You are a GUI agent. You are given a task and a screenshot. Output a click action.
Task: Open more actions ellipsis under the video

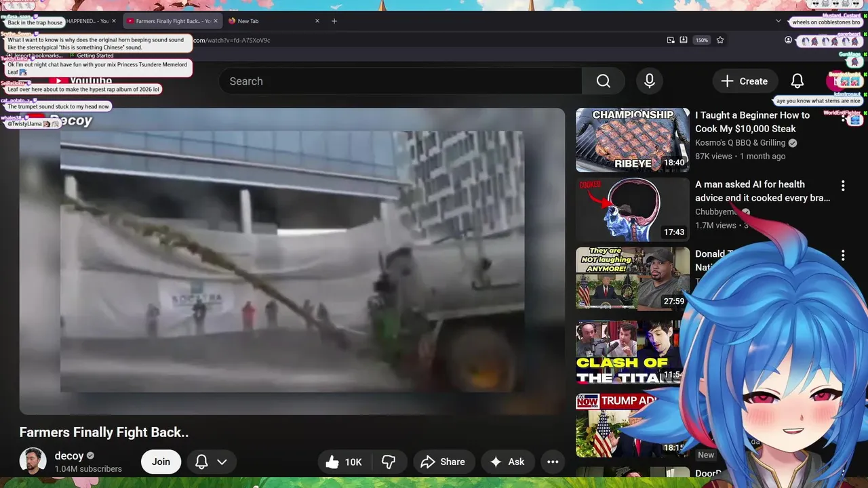click(x=553, y=462)
